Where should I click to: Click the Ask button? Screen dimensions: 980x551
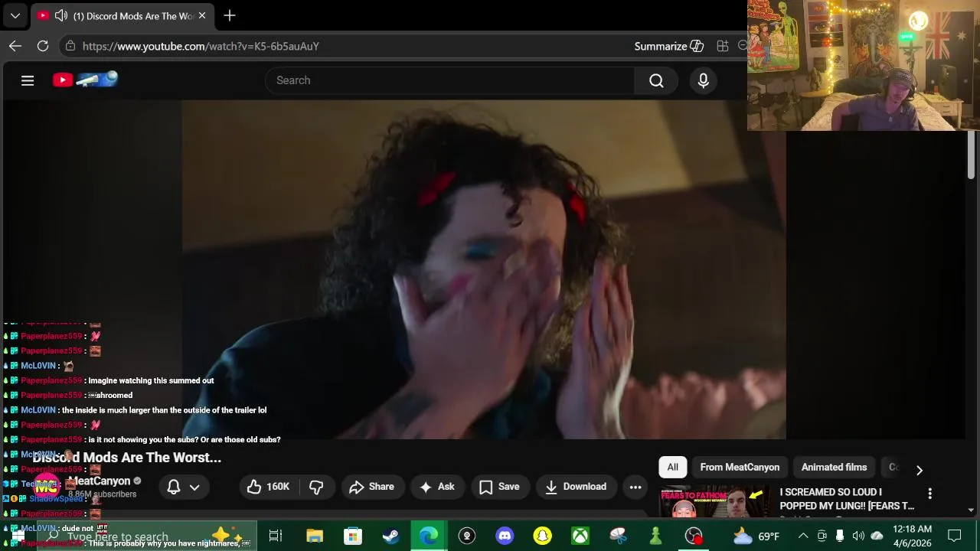(437, 487)
